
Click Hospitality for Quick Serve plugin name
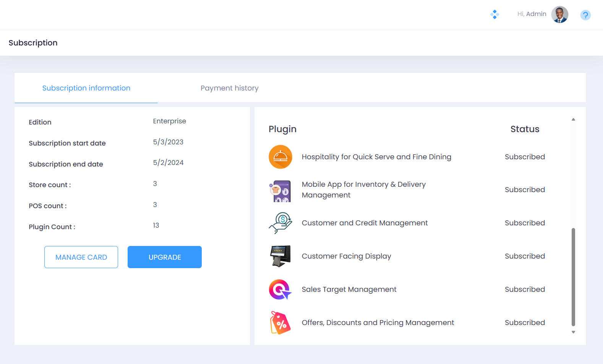[x=376, y=157]
